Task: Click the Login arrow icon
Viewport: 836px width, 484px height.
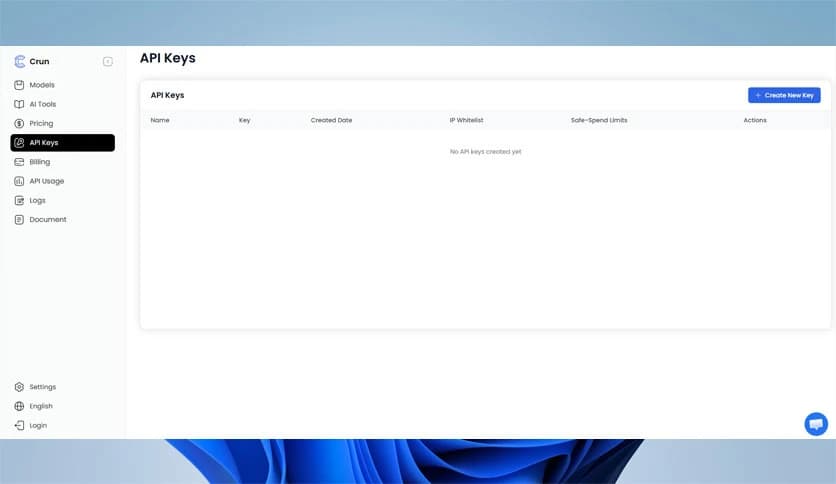Action: coord(19,425)
